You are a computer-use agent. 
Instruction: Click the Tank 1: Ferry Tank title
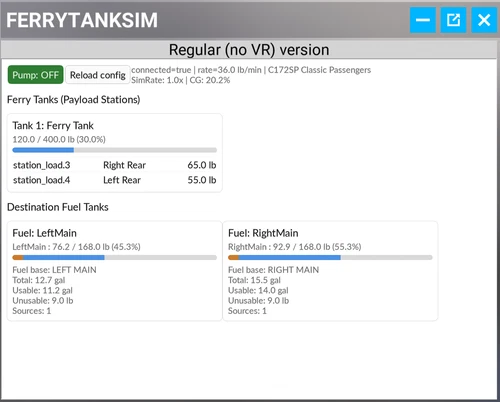53,126
